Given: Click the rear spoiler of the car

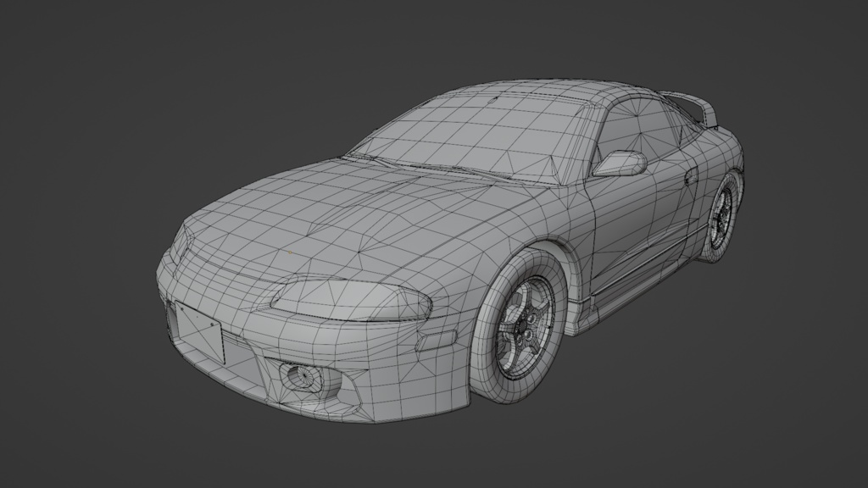Looking at the screenshot, I should click(x=692, y=108).
